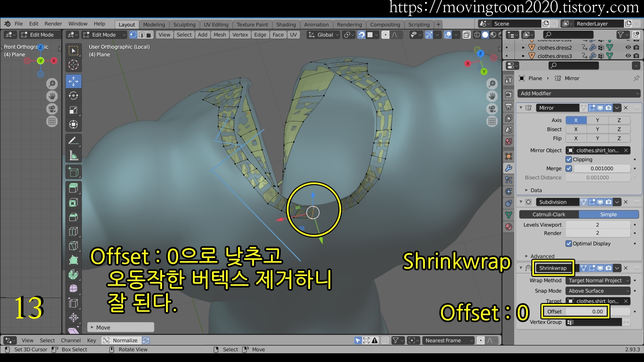Select the Measure tool
This screenshot has width=644, height=362.
[73, 156]
